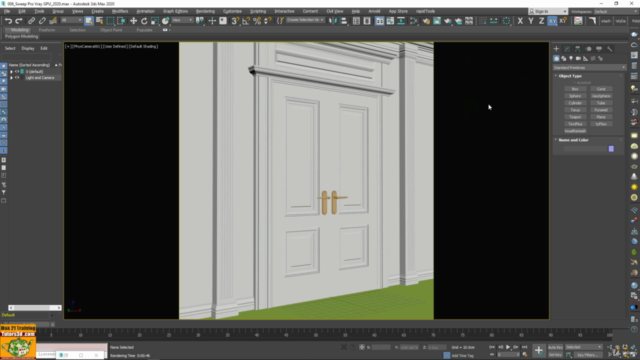Open the Sign In dropdown
640x360 pixels.
click(x=548, y=11)
